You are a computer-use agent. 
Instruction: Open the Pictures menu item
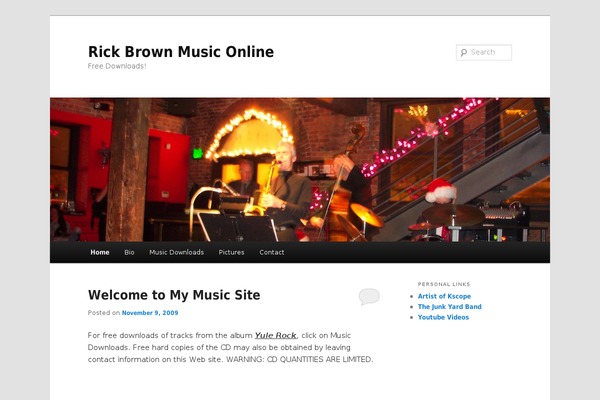pos(231,252)
